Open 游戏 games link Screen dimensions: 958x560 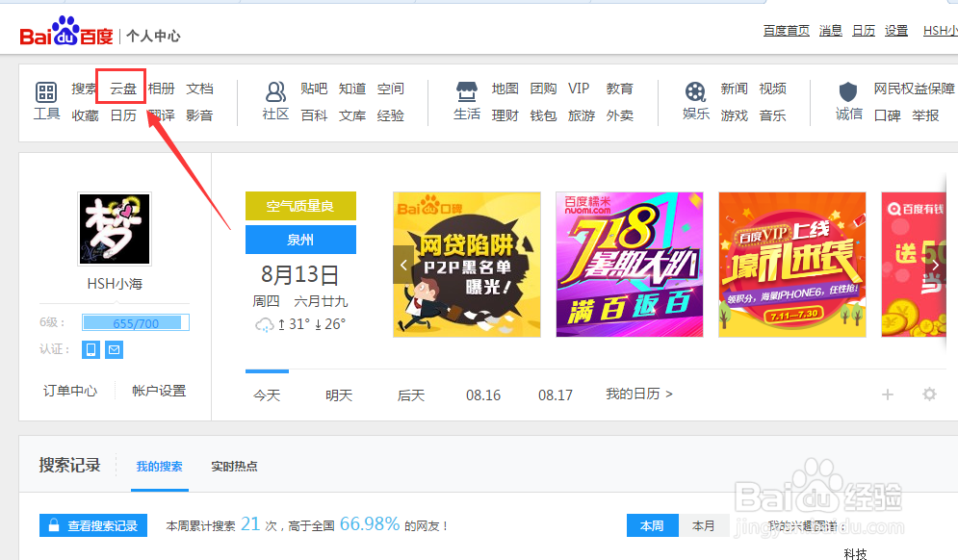pos(734,115)
